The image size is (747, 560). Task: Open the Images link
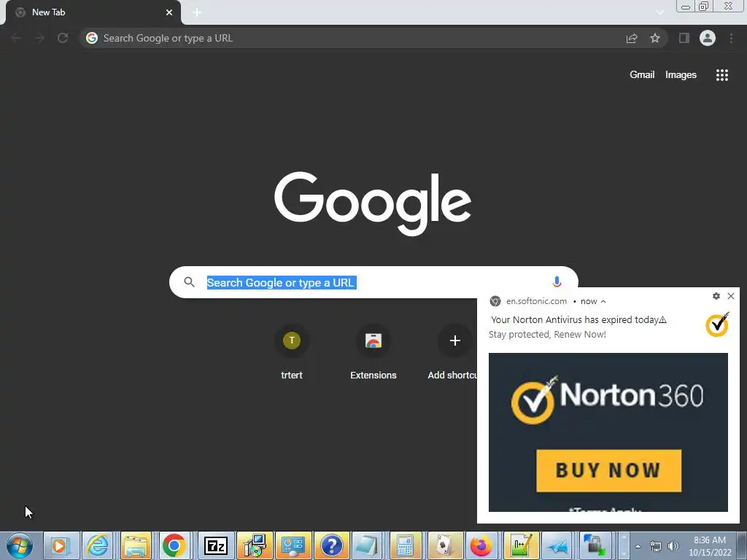[x=681, y=75]
